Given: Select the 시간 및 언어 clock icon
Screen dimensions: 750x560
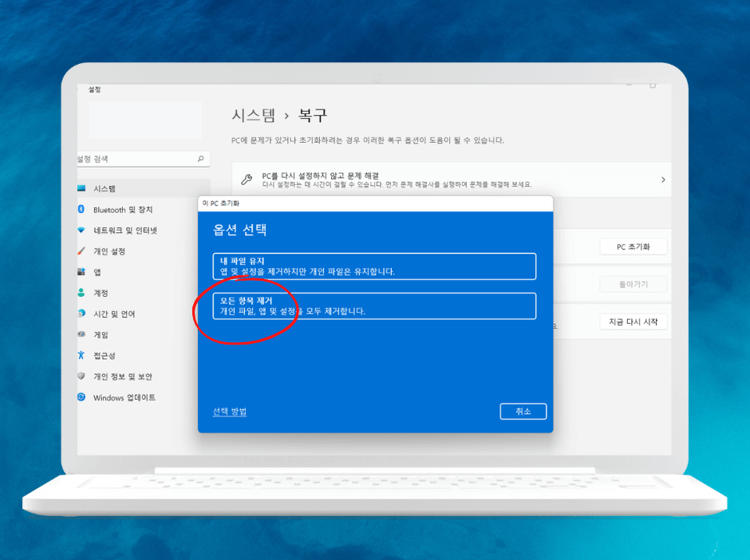Looking at the screenshot, I should click(83, 314).
